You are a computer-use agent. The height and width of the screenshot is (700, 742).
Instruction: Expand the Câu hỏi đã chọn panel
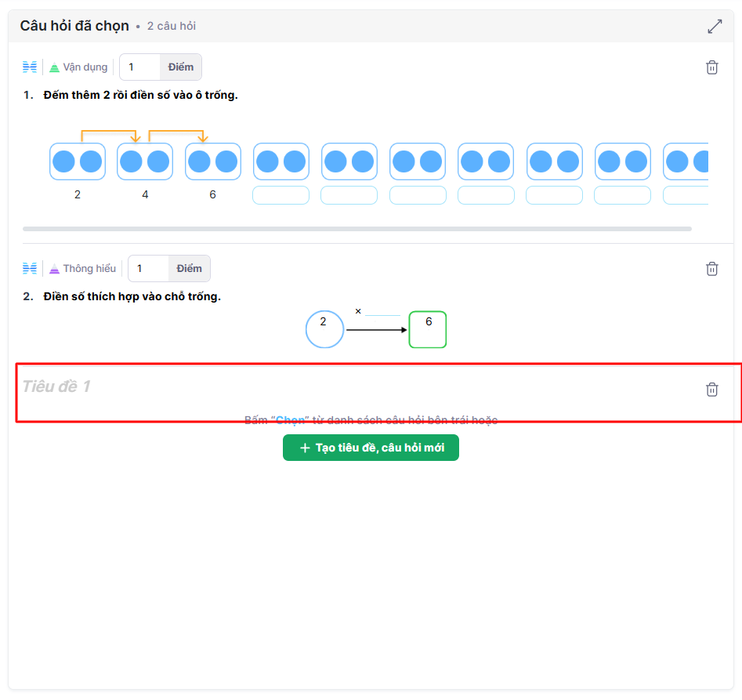715,27
